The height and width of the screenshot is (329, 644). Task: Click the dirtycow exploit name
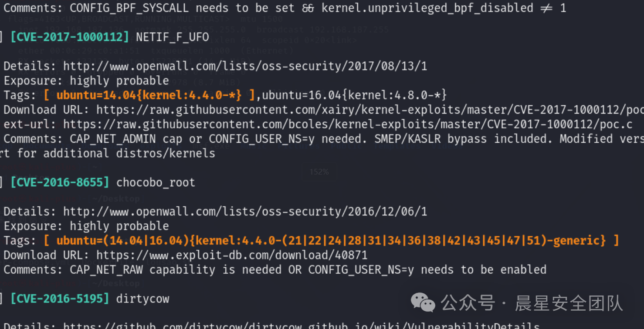[x=142, y=299]
